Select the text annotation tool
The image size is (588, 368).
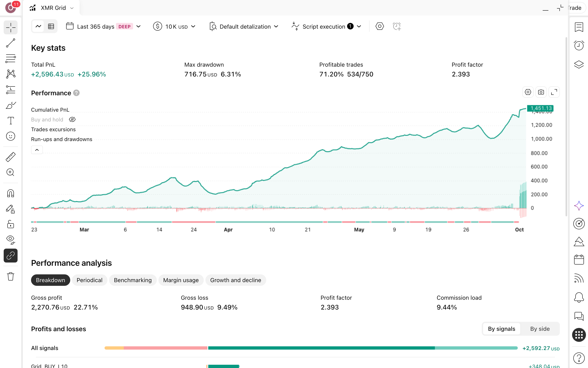point(10,121)
